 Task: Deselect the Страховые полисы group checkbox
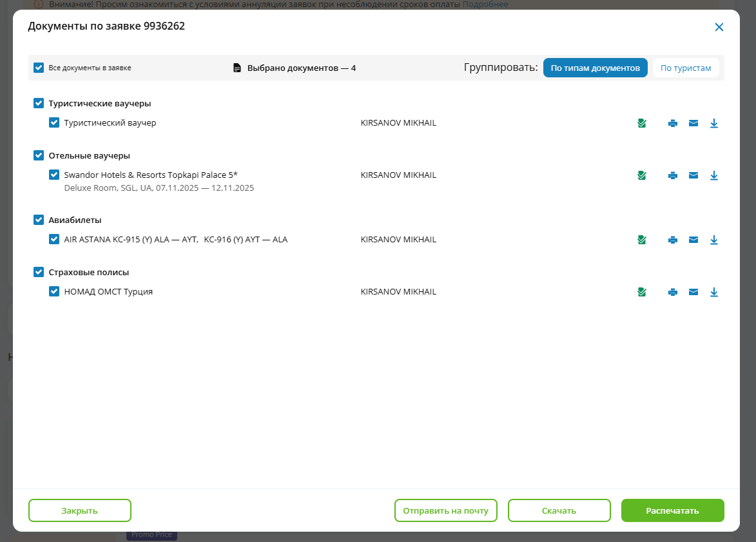[39, 272]
